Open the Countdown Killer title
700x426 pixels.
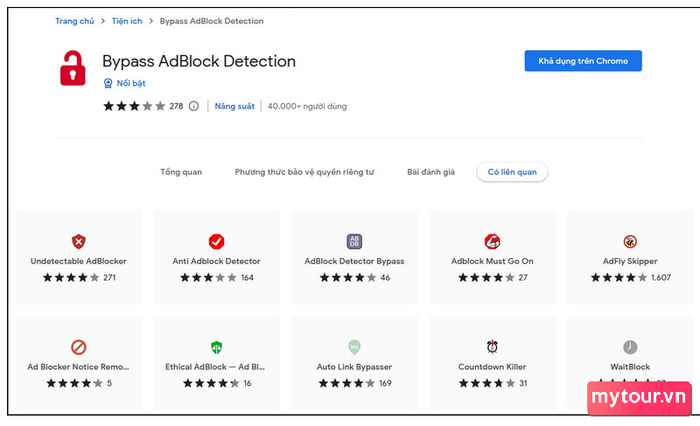(492, 367)
